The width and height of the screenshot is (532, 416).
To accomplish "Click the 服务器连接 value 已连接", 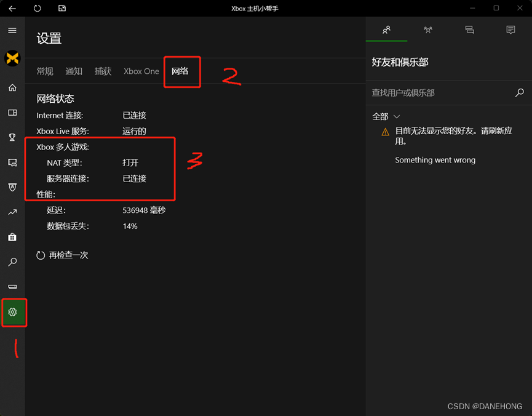I will click(134, 178).
